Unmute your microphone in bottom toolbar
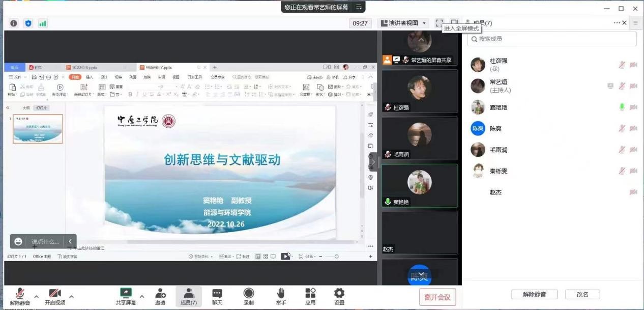This screenshot has width=644, height=310. coord(20,296)
